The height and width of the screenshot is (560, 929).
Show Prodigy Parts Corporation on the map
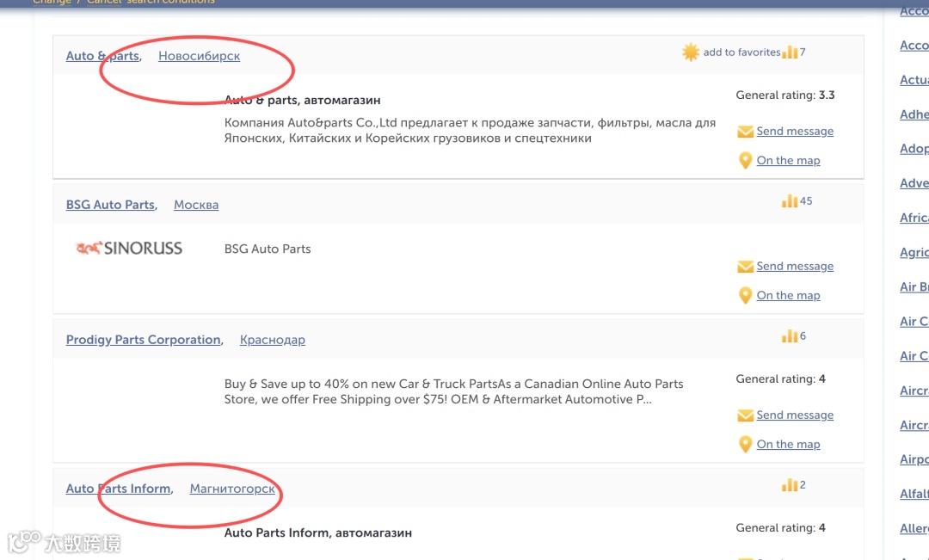(788, 444)
